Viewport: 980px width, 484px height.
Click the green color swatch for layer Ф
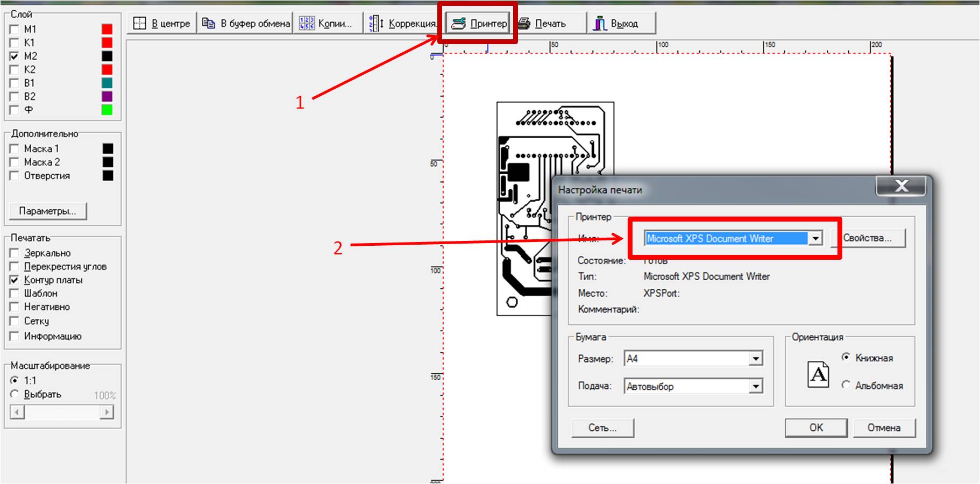click(x=107, y=110)
